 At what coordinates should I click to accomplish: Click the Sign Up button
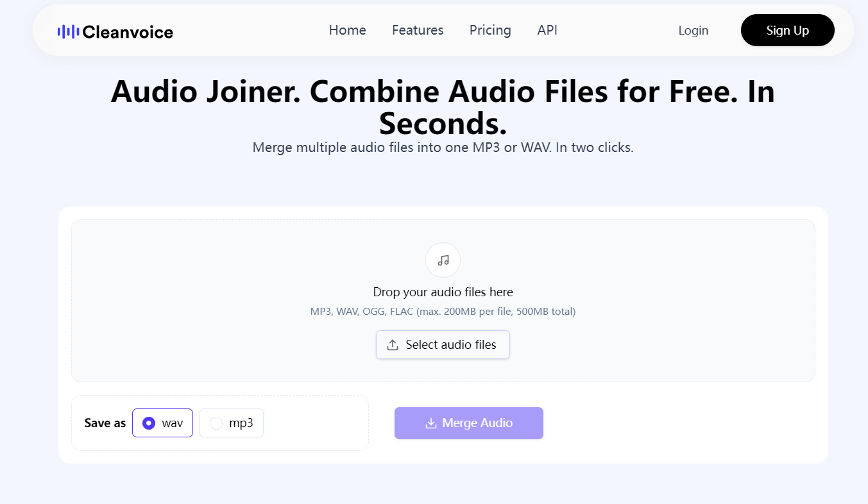pos(787,29)
